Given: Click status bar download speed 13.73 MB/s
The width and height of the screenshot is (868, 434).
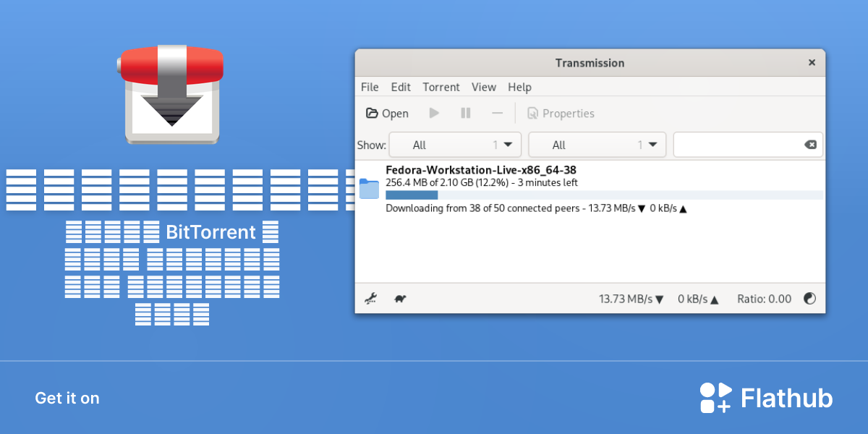Looking at the screenshot, I should [631, 299].
